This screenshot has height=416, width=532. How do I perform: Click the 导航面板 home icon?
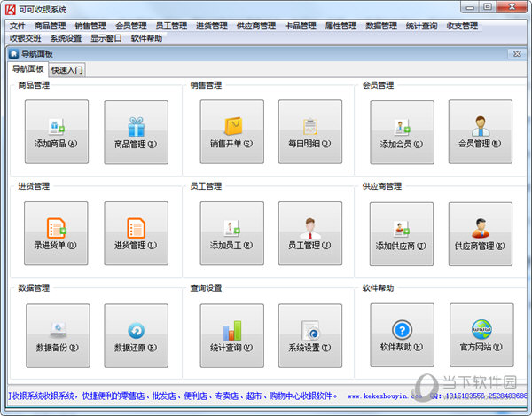pyautogui.click(x=13, y=53)
